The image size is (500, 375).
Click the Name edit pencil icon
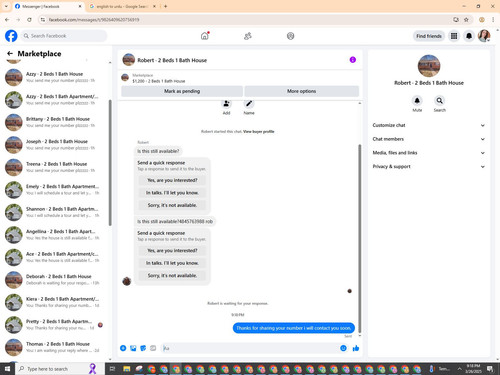click(x=249, y=104)
